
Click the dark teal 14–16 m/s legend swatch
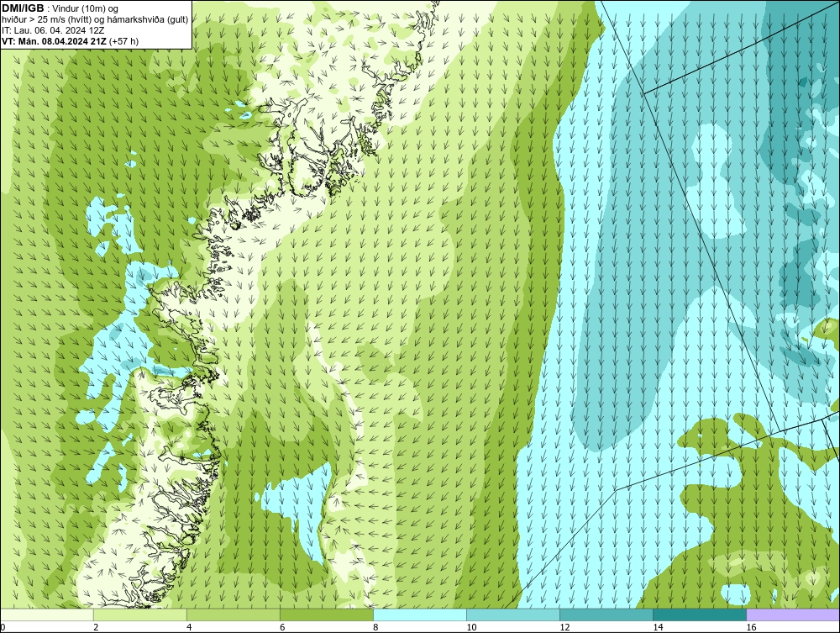700,615
